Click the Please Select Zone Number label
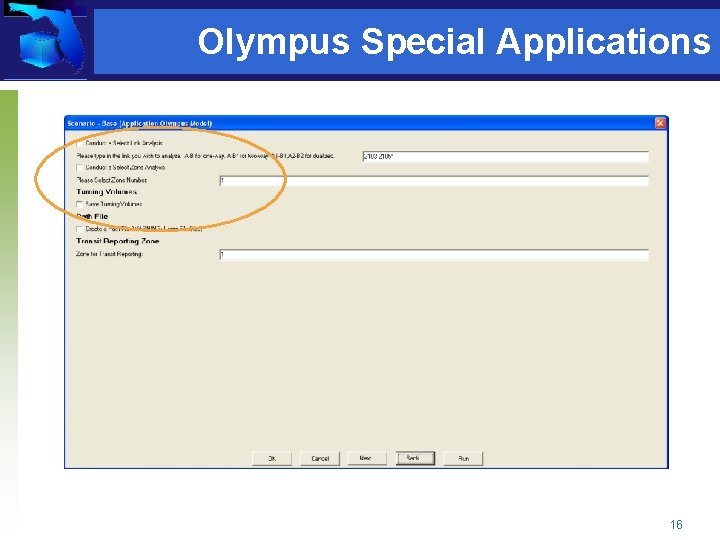This screenshot has width=720, height=540. tap(112, 180)
